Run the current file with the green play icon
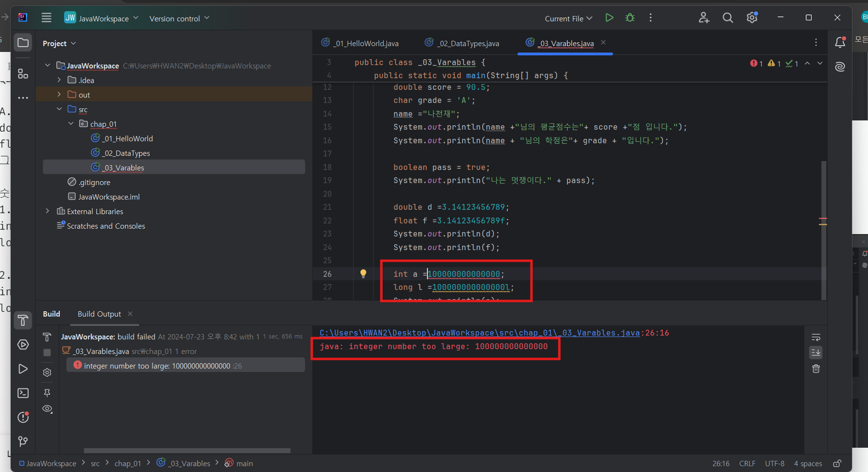The image size is (868, 472). [x=609, y=18]
